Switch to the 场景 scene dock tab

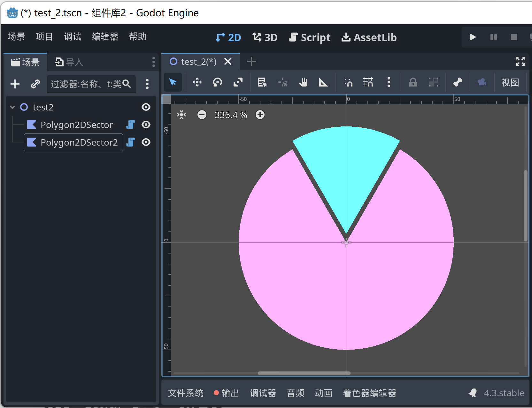26,62
